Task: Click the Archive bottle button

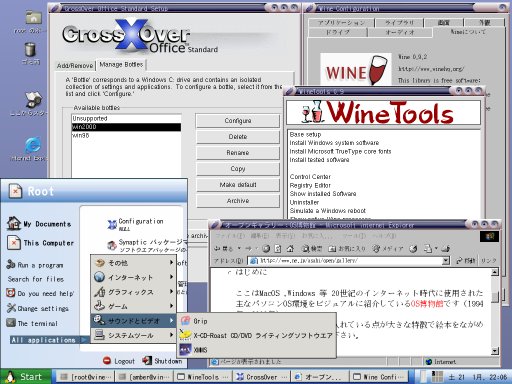Action: [238, 201]
